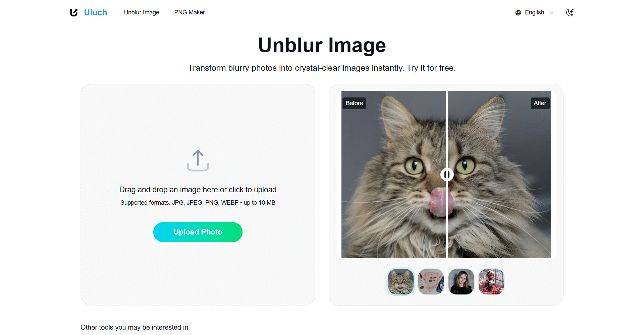Select the anime character sample thumbnail

click(491, 282)
